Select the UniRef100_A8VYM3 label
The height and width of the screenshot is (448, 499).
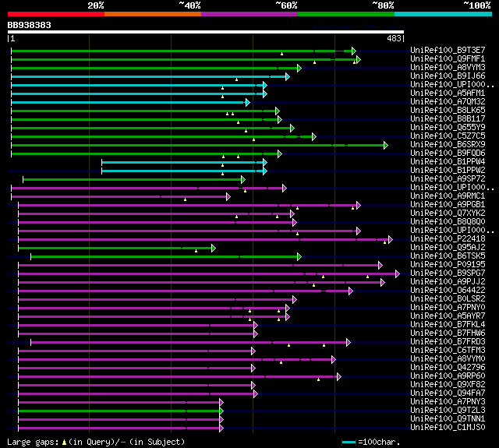pyautogui.click(x=448, y=68)
